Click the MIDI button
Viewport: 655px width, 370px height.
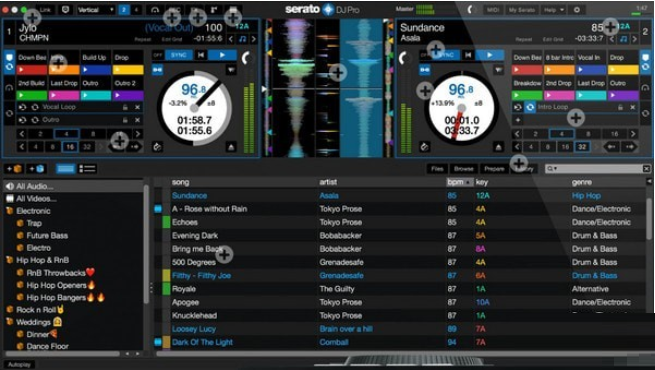click(x=493, y=10)
